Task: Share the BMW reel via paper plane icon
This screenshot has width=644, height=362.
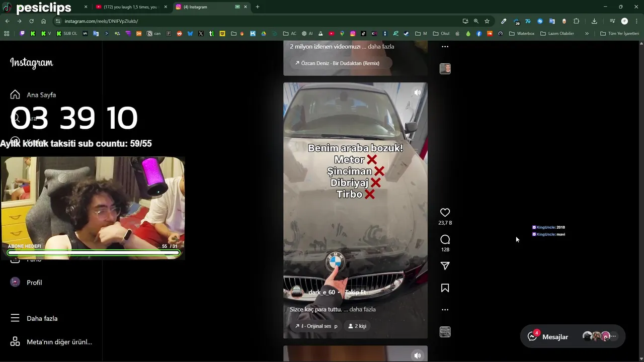Action: [x=445, y=266]
